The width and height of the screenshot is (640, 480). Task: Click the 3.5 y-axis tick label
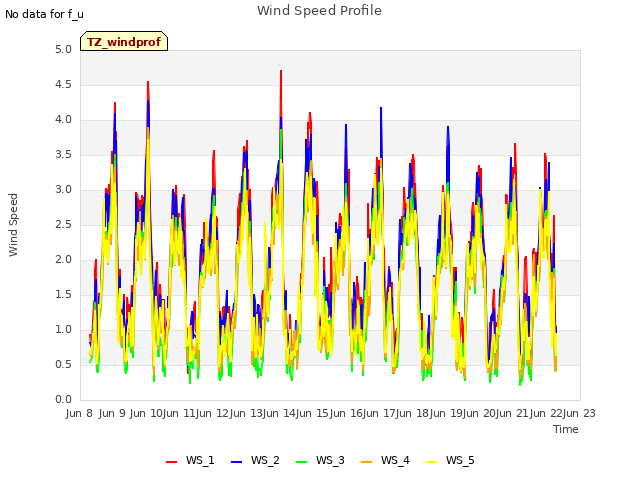[63, 155]
